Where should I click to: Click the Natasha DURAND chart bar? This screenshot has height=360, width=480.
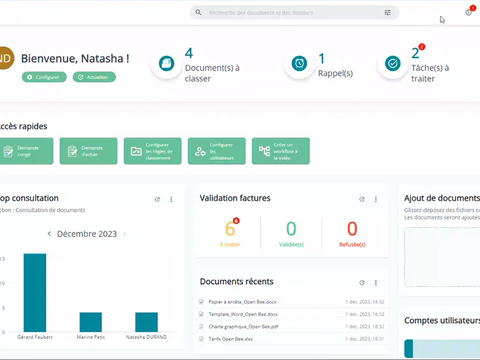coord(146,322)
